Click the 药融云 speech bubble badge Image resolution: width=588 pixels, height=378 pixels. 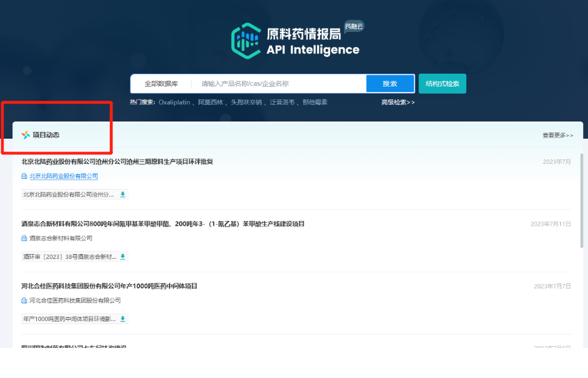tap(354, 26)
